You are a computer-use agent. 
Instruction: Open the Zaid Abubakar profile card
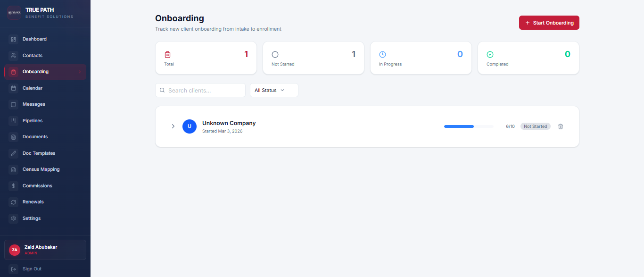click(45, 250)
